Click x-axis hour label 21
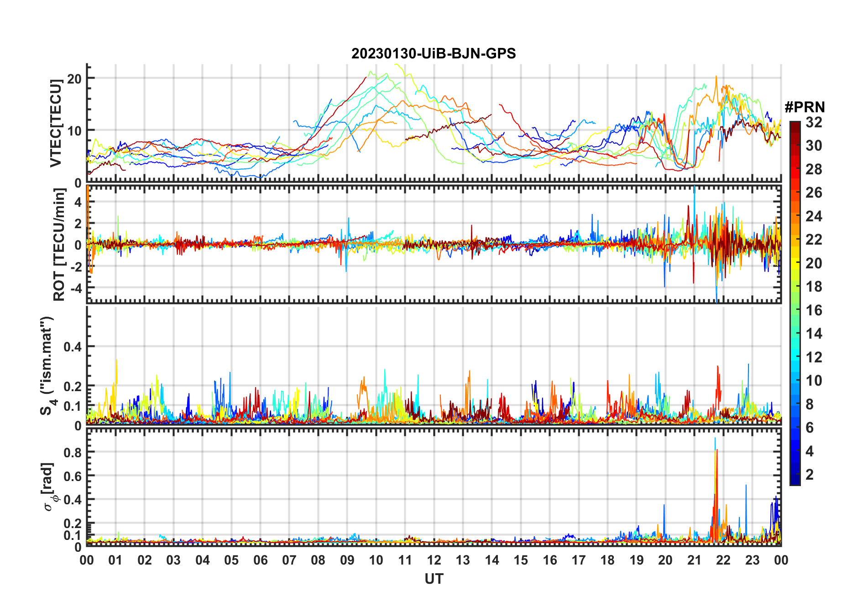This screenshot has height=607, width=868. coord(694,560)
